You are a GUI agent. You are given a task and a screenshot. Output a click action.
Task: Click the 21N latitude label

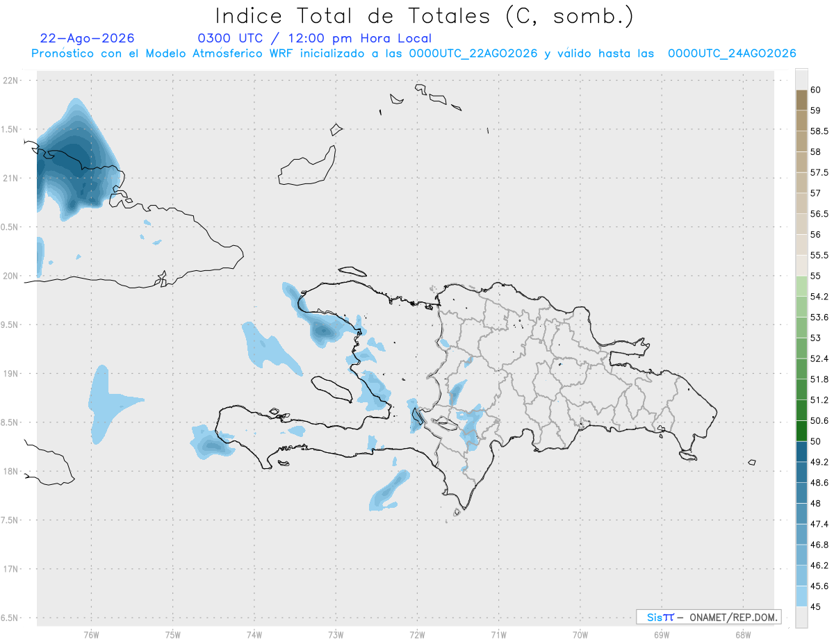[x=11, y=178]
